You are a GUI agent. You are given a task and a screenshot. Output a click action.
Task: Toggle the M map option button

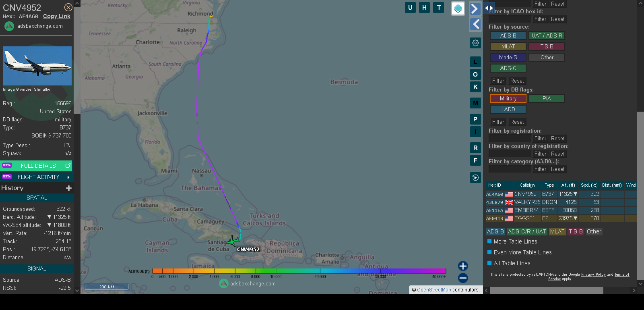tap(475, 103)
